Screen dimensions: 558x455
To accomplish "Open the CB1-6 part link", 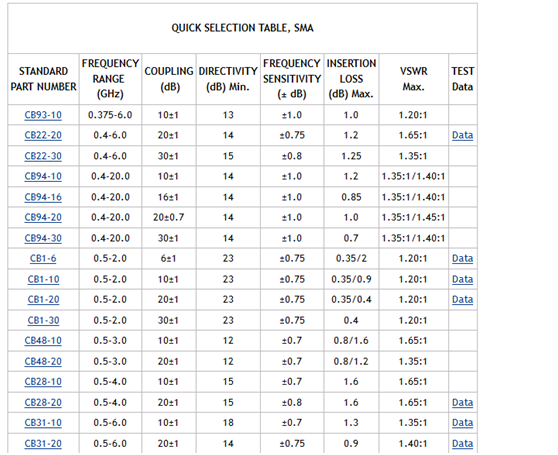I will pos(43,258).
